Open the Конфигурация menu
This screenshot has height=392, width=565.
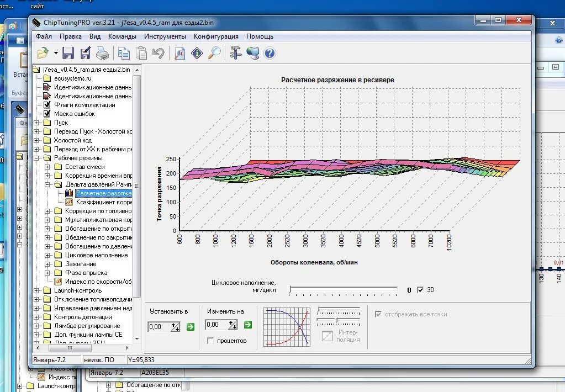coord(216,36)
